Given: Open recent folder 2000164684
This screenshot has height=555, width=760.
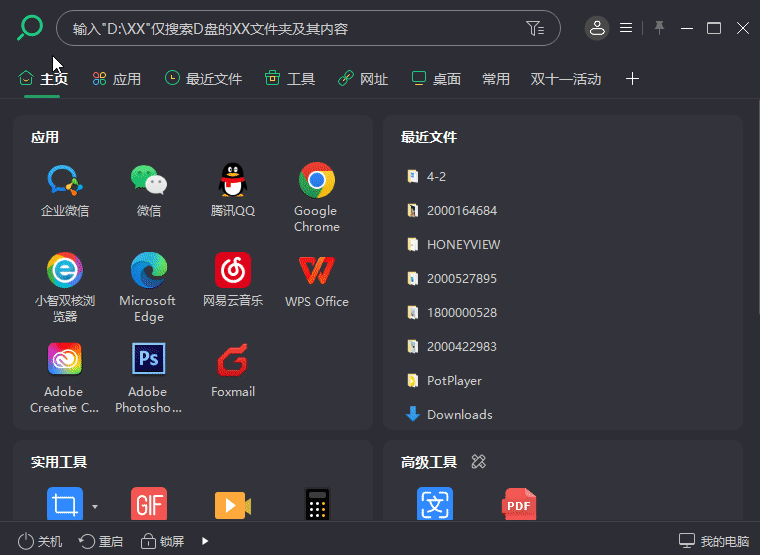Looking at the screenshot, I should (x=452, y=210).
